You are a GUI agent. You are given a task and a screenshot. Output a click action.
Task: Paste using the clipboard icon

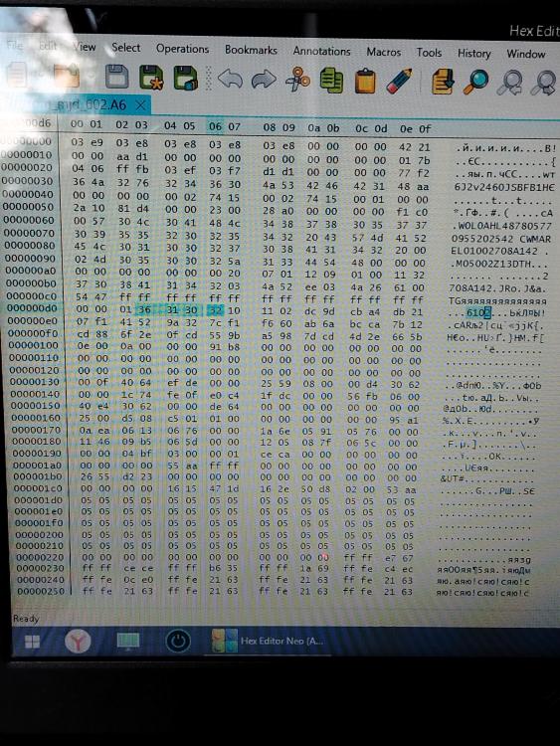(365, 81)
